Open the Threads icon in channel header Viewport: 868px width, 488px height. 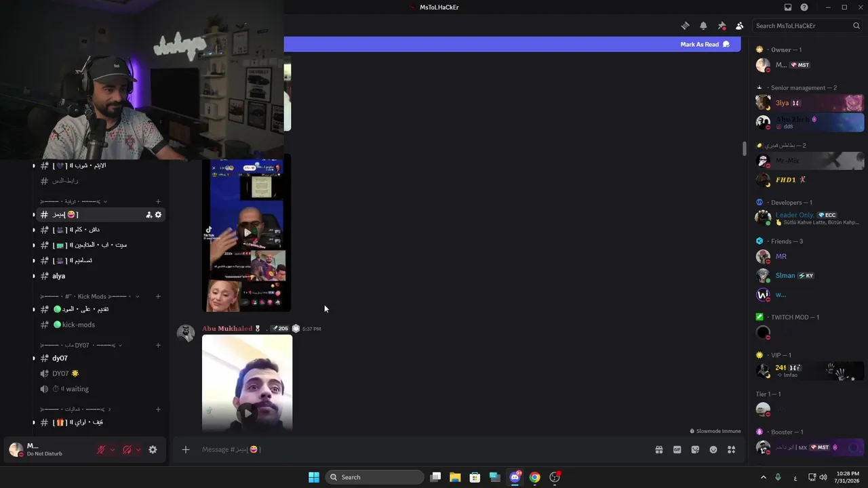point(685,26)
